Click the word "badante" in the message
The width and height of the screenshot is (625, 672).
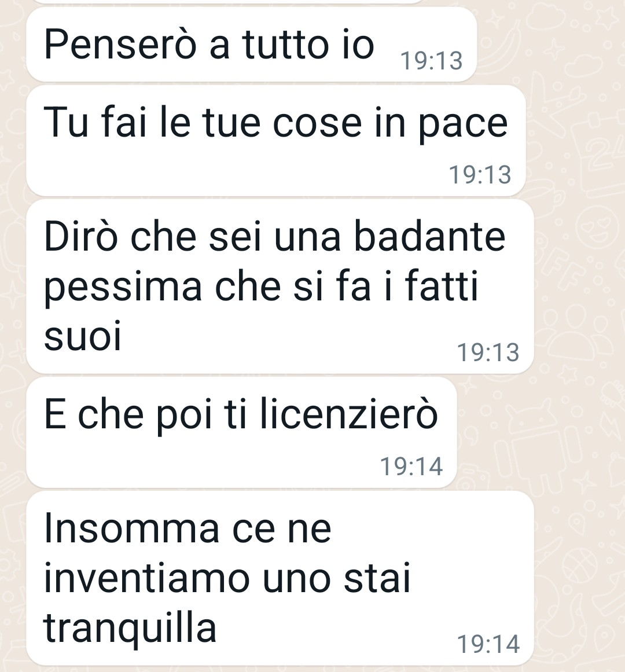[429, 236]
